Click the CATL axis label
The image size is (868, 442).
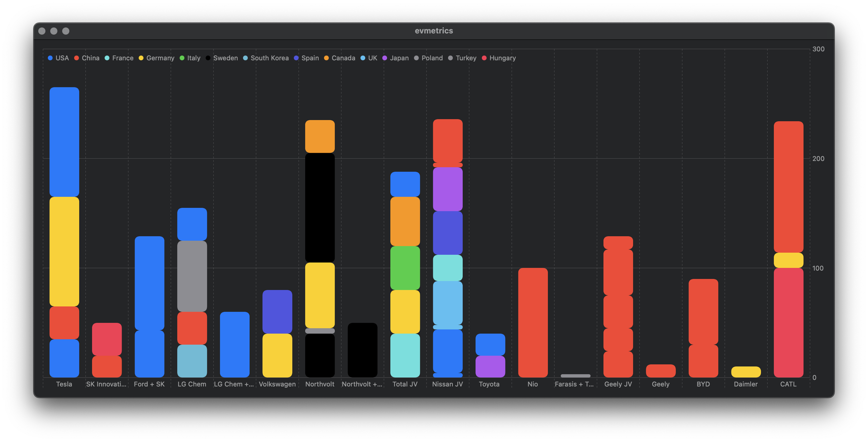pyautogui.click(x=788, y=384)
